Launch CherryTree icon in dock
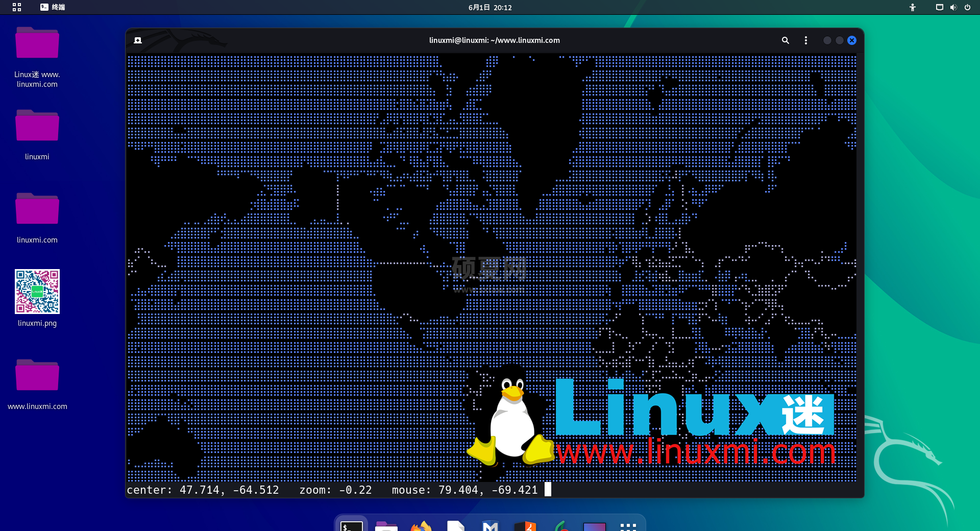Image resolution: width=980 pixels, height=531 pixels. coord(560,526)
